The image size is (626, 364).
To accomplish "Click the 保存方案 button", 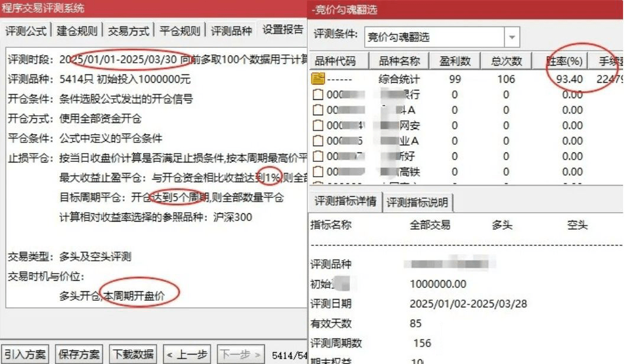I will [79, 354].
